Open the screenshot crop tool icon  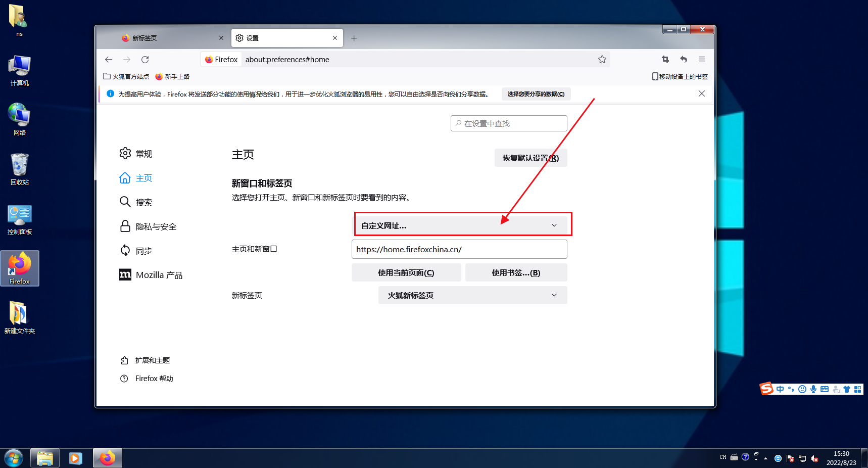[665, 59]
